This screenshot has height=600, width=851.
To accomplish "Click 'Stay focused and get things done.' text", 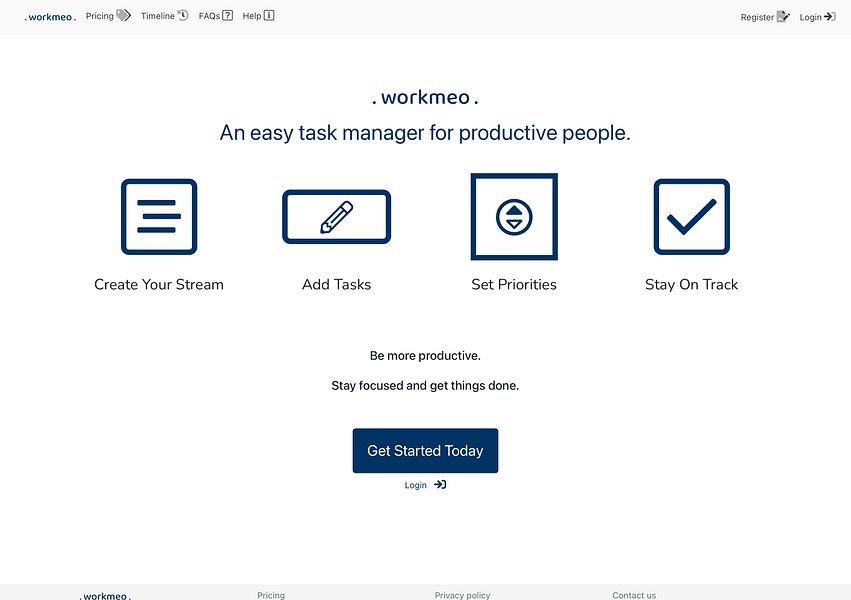I will (x=425, y=385).
